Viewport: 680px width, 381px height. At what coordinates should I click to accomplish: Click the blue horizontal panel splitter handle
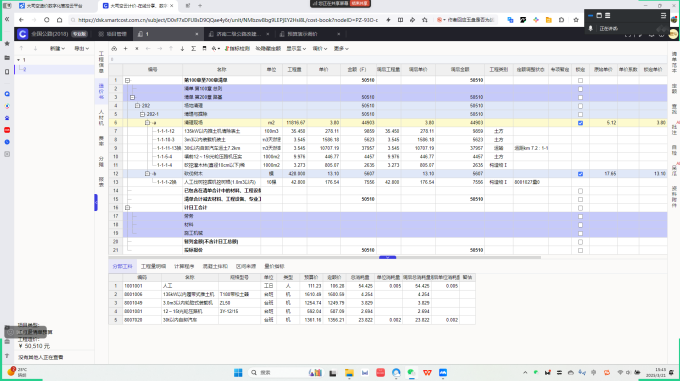point(387,257)
